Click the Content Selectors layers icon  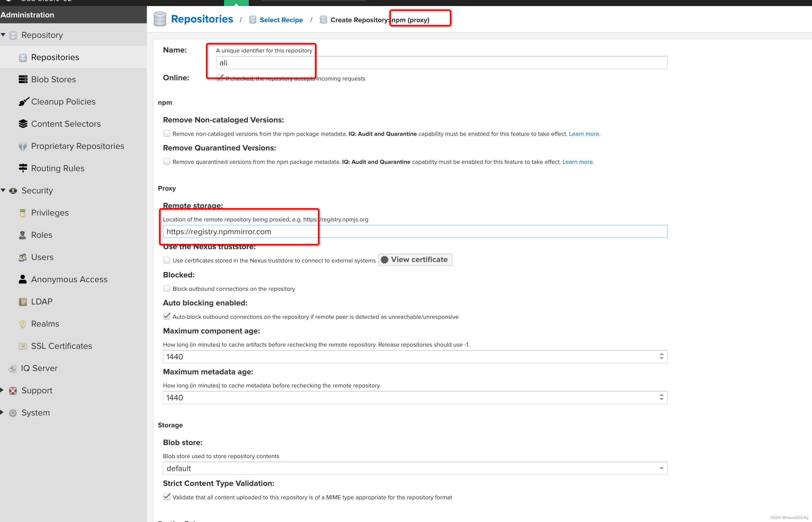[x=23, y=124]
